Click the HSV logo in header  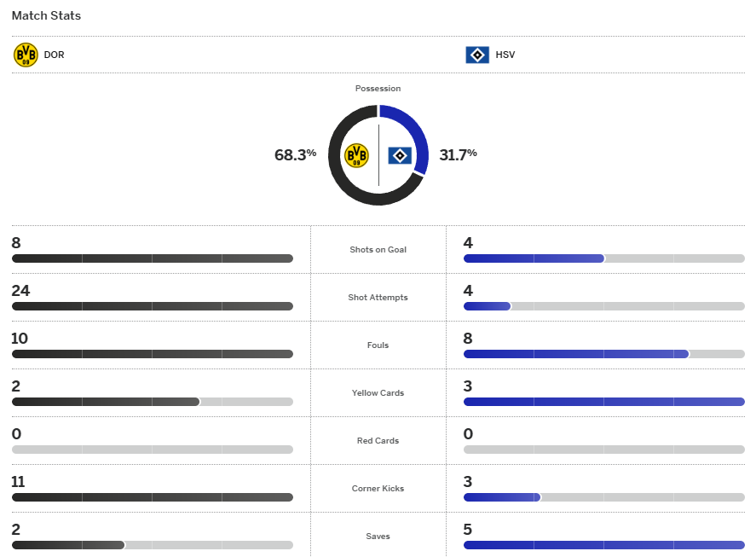(x=477, y=55)
